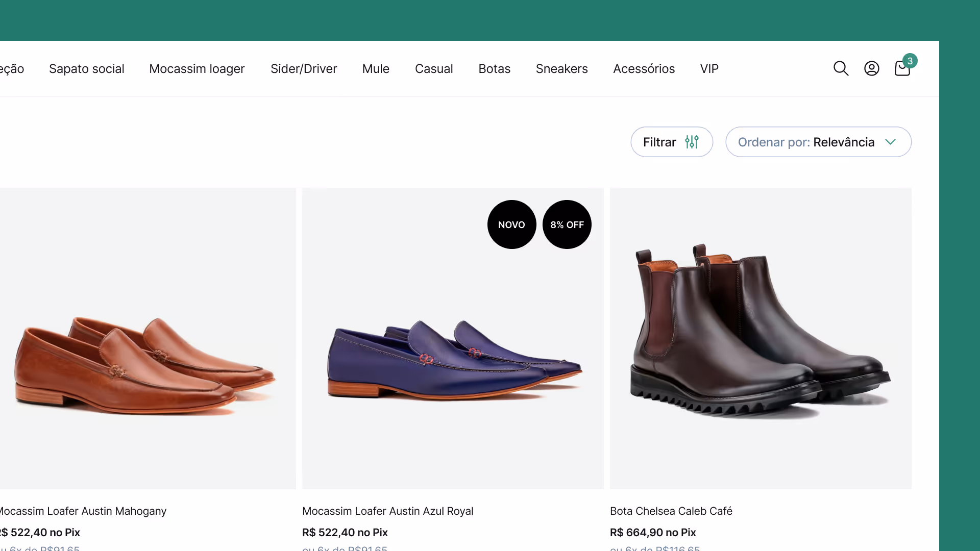Open the user account icon
The height and width of the screenshot is (551, 980).
(871, 68)
